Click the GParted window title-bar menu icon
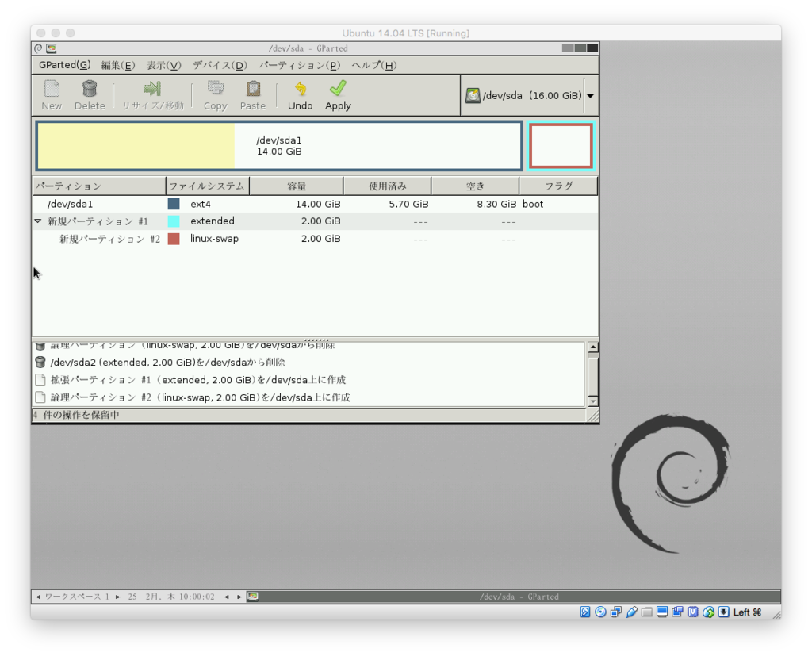 click(x=38, y=48)
